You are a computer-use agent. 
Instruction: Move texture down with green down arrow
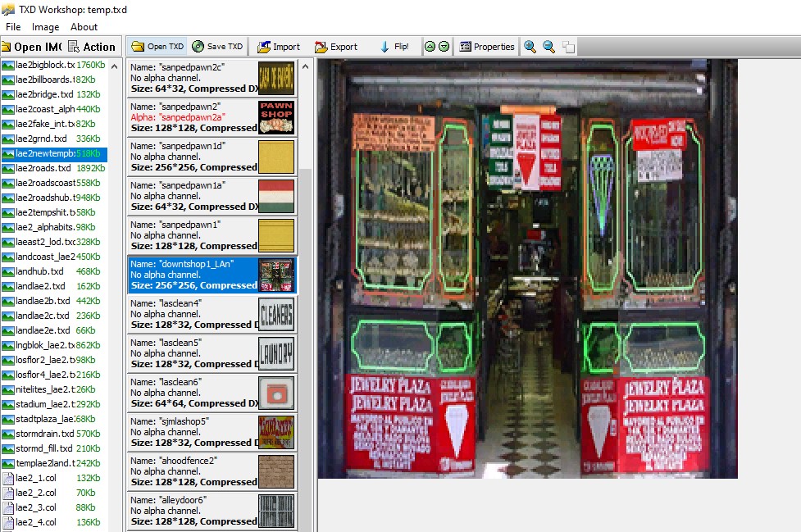point(444,47)
